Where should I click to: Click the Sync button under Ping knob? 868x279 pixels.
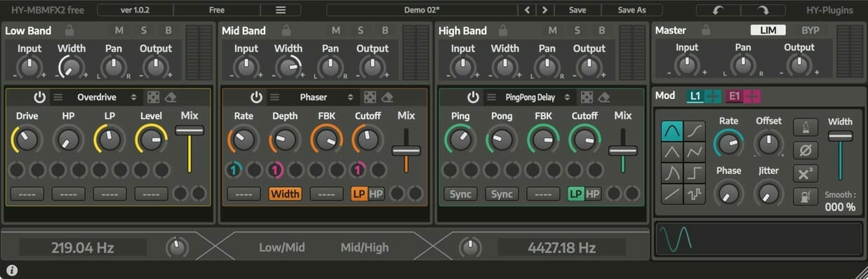click(460, 194)
